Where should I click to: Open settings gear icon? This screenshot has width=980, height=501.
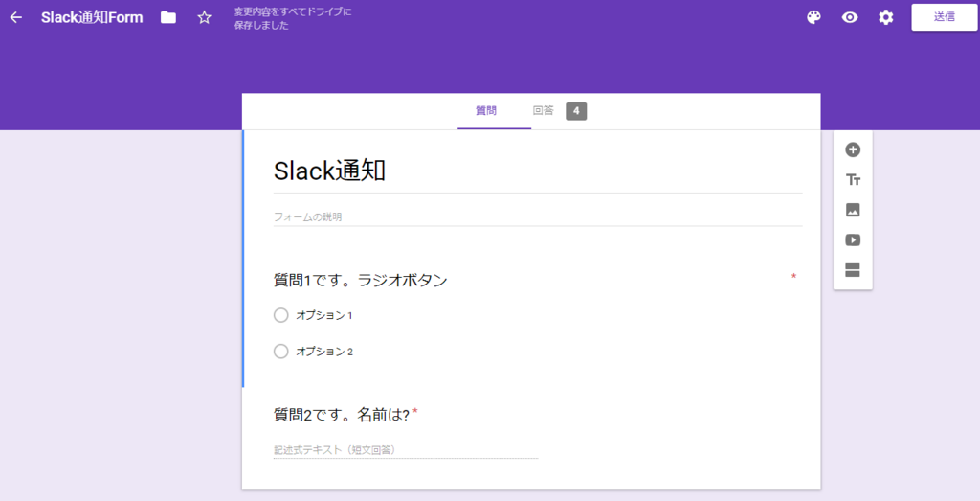[x=885, y=17]
